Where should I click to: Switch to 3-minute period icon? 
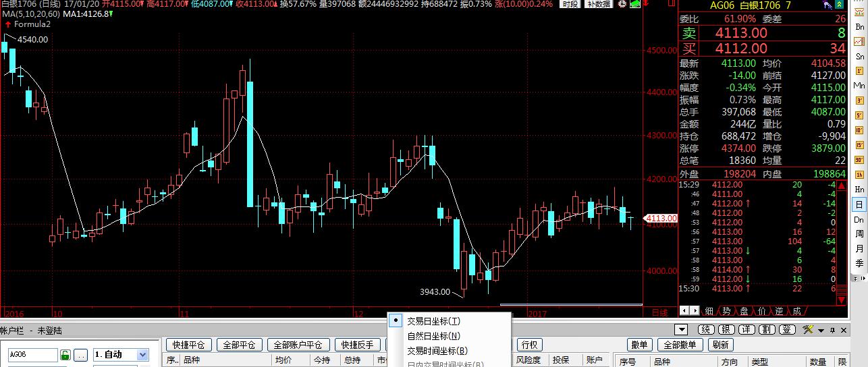coord(859,101)
